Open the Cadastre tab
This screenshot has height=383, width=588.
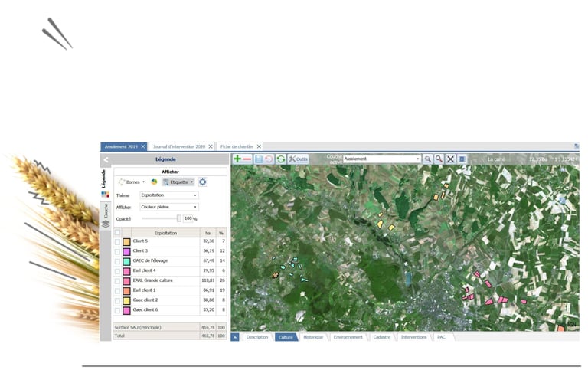(x=382, y=337)
